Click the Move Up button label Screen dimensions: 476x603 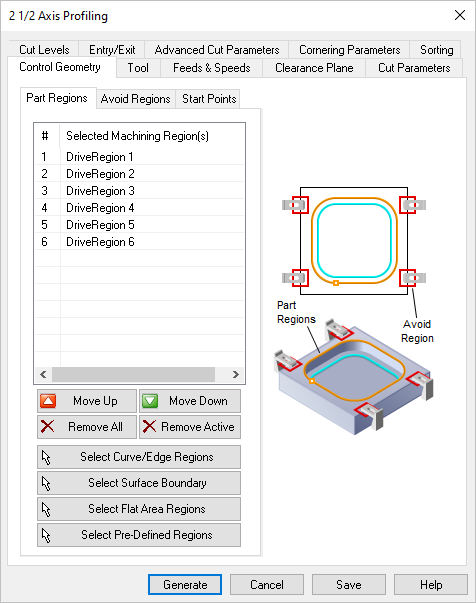click(95, 401)
